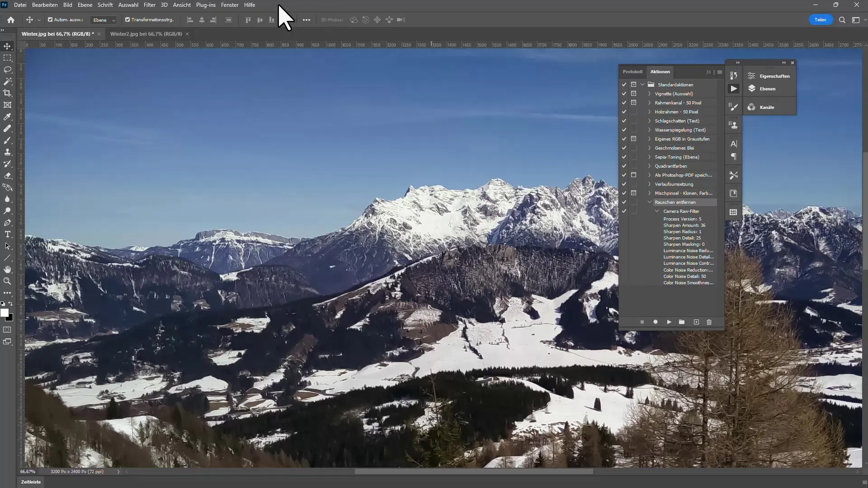Select the Spot Healing Brush tool
Screen dimensions: 868x488
pos(8,129)
